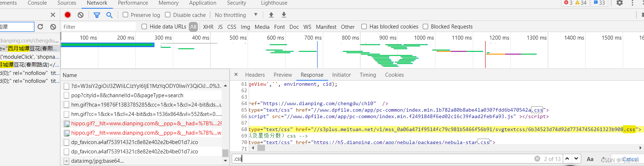The width and height of the screenshot is (644, 166).
Task: Filter requests by Font type
Action: (x=279, y=27)
